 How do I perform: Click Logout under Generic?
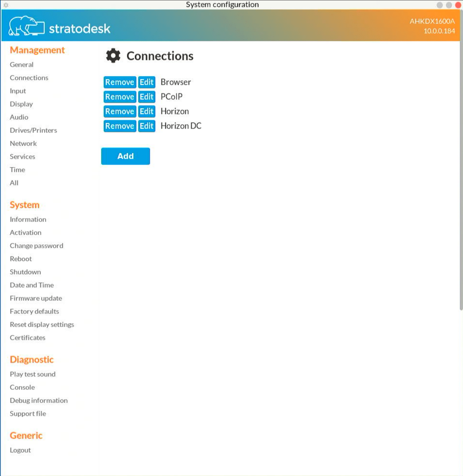20,450
